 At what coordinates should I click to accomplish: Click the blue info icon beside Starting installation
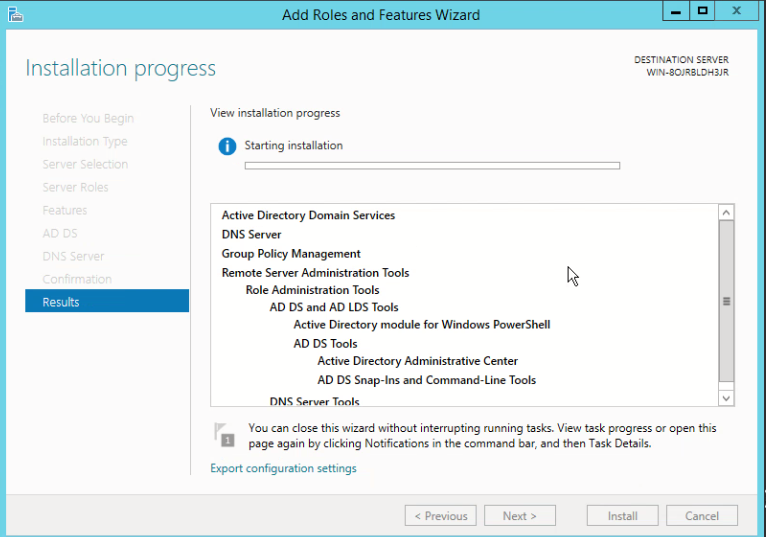(x=227, y=146)
